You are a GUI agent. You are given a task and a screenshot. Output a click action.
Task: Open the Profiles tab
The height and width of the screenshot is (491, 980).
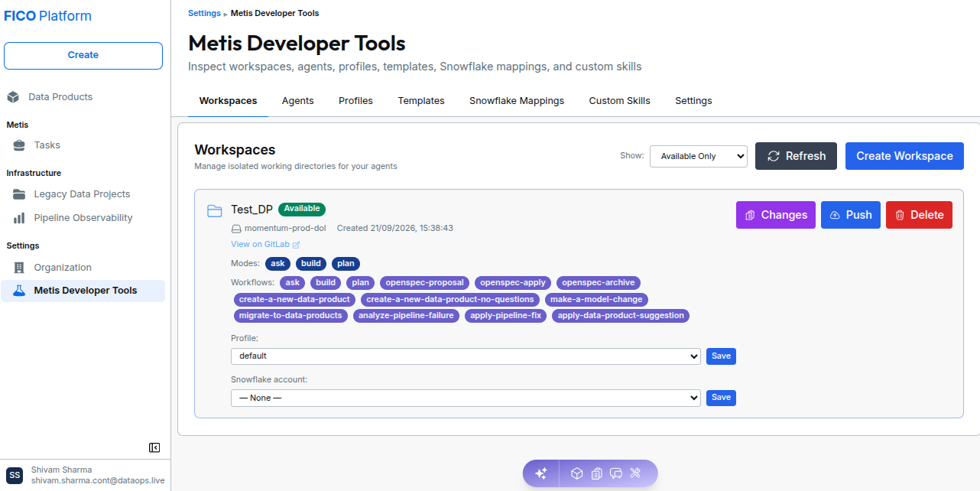click(x=355, y=101)
